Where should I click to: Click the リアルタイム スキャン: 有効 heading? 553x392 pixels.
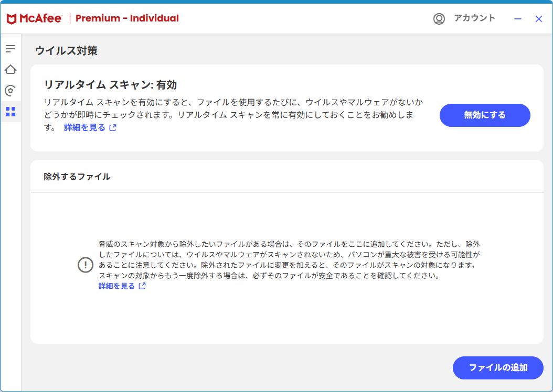(110, 84)
